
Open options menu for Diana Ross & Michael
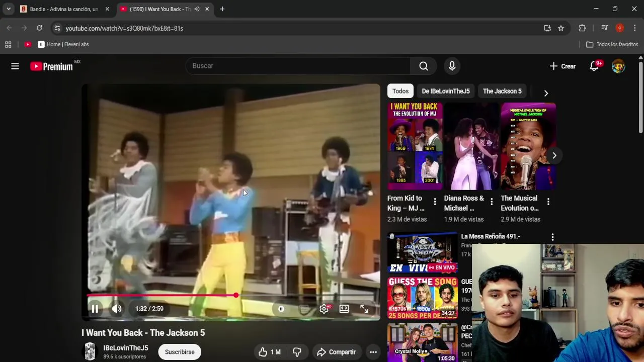point(492,202)
